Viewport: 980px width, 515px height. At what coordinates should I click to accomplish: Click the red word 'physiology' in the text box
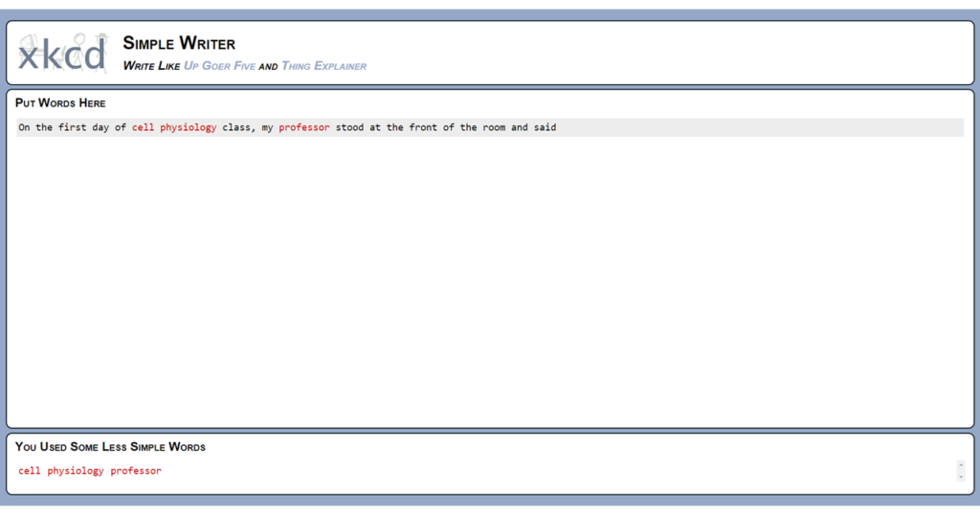(x=189, y=127)
